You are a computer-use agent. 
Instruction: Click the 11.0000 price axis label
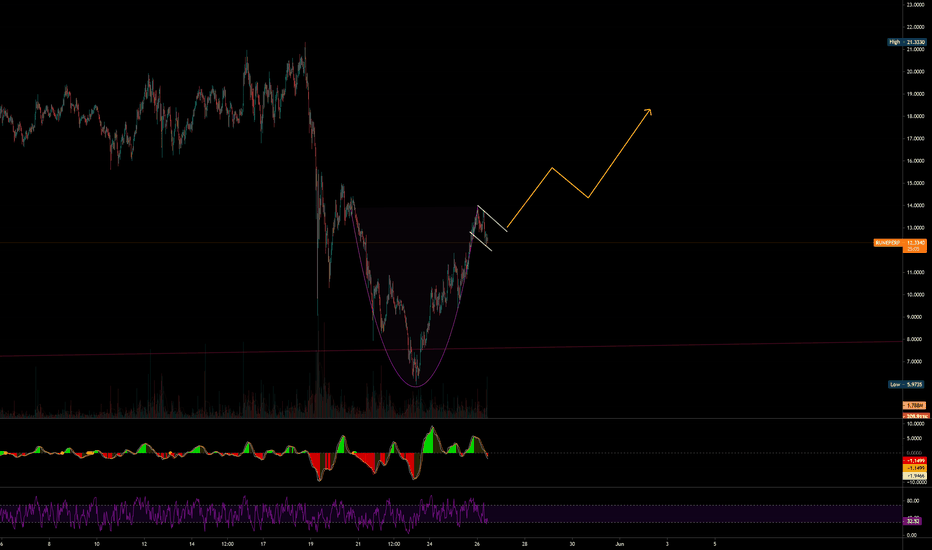[915, 272]
